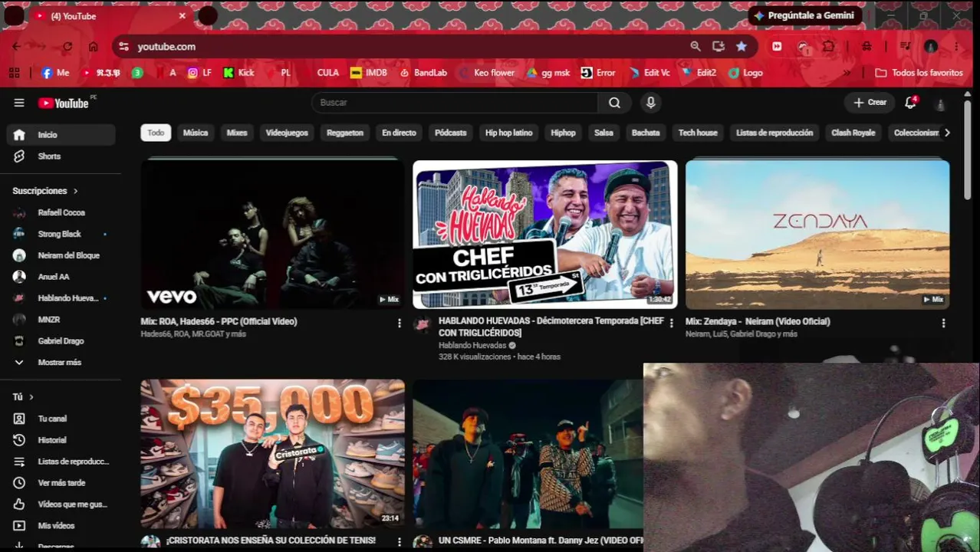
Task: Open the BandLab bookmark
Action: pyautogui.click(x=423, y=73)
